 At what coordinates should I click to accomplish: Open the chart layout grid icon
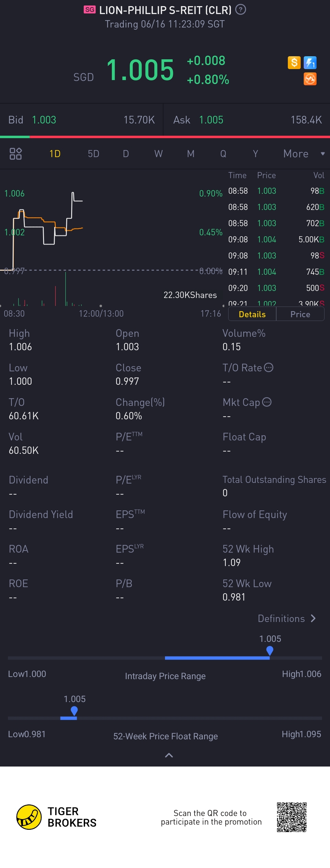point(16,154)
